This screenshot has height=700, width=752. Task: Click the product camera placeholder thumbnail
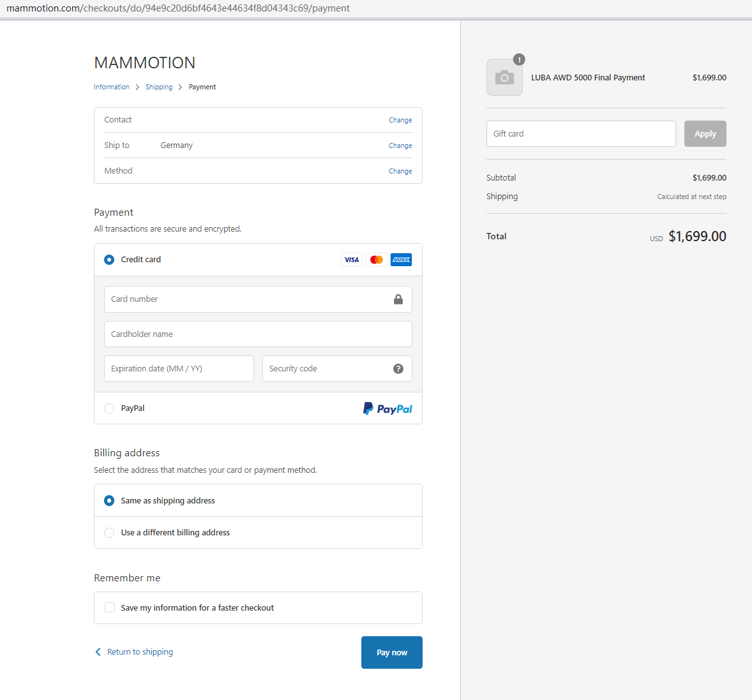click(x=504, y=77)
